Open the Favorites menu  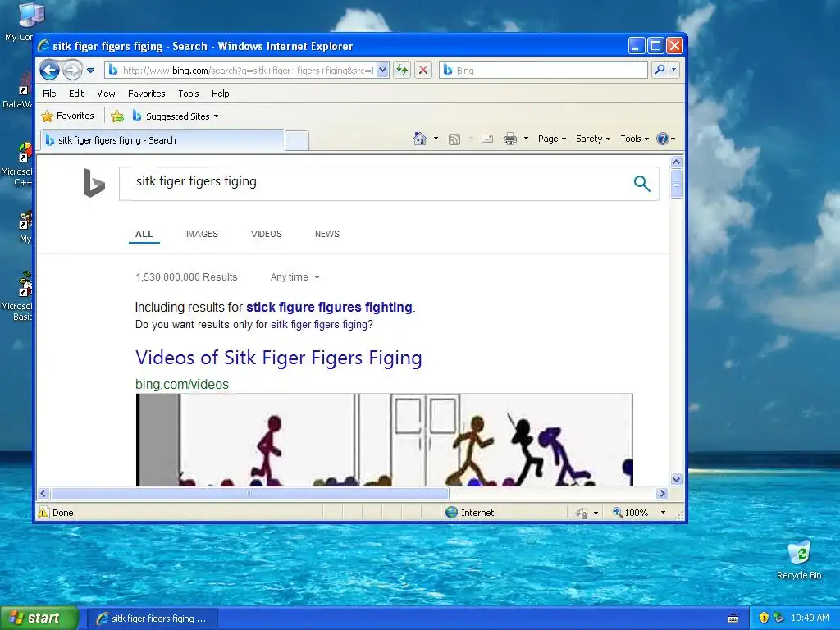[146, 94]
